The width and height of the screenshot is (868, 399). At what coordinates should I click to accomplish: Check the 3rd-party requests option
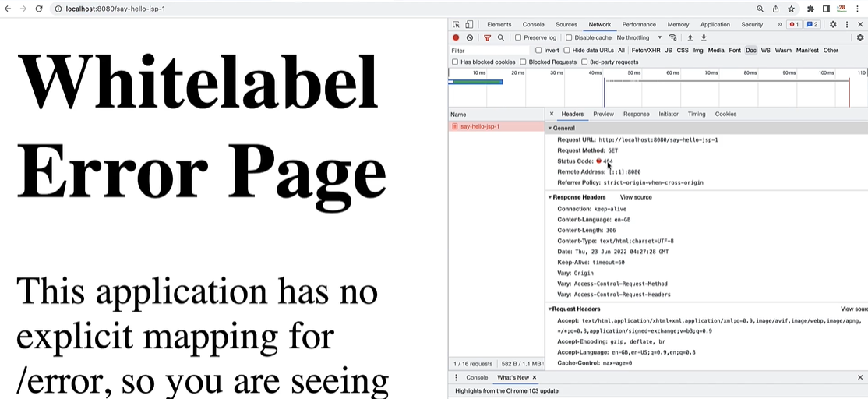click(584, 62)
